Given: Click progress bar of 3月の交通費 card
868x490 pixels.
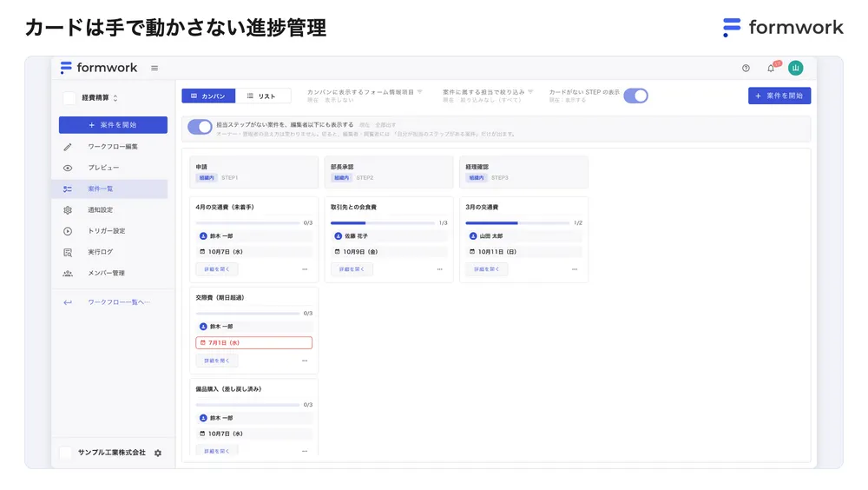Looking at the screenshot, I should click(517, 222).
